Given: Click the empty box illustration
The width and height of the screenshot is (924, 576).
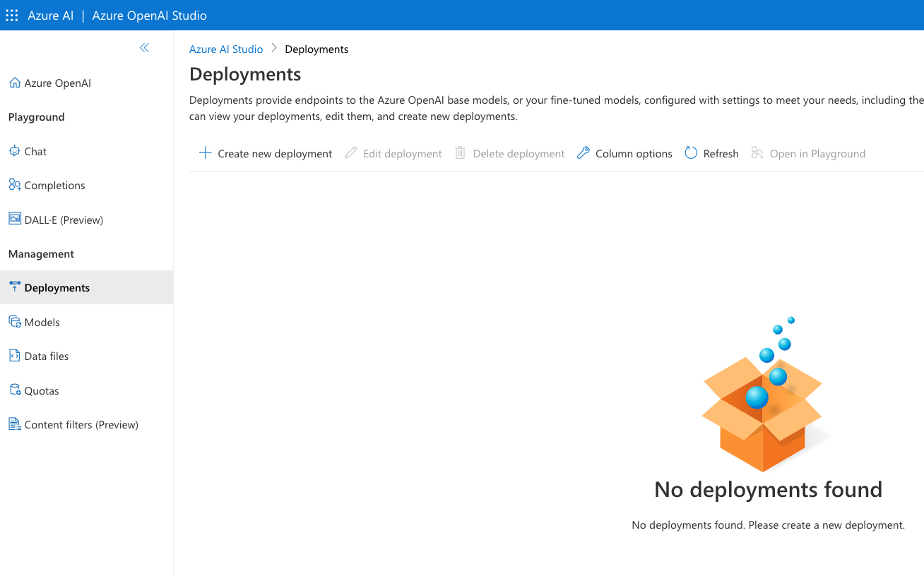Looking at the screenshot, I should tap(766, 395).
